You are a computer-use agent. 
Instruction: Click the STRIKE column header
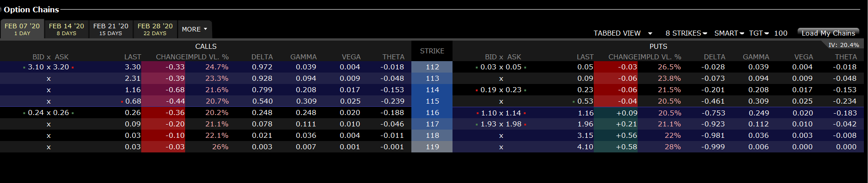[432, 51]
